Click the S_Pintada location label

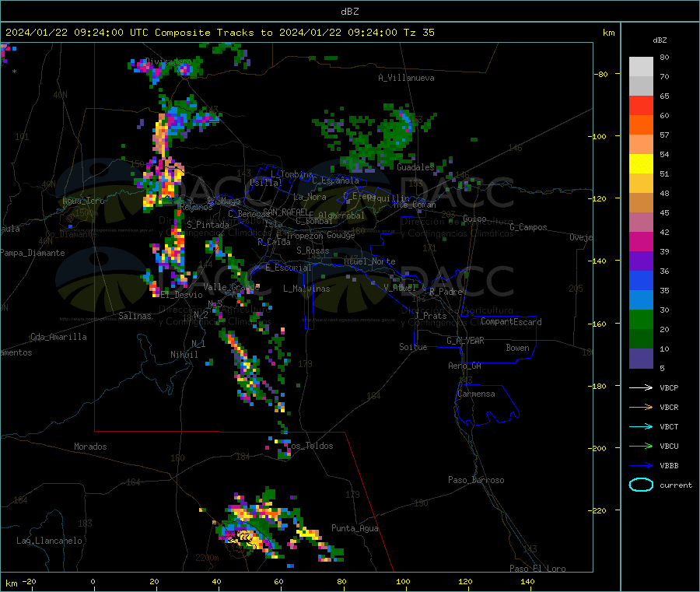[x=208, y=225]
